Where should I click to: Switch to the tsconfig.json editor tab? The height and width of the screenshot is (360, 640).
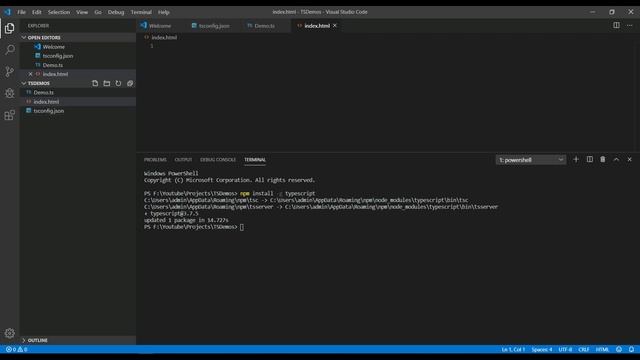tap(214, 26)
